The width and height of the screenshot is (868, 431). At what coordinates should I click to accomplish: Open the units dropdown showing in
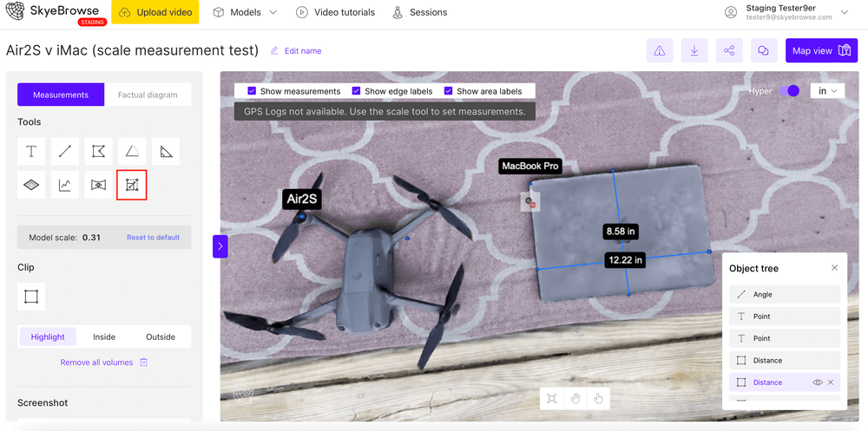click(x=827, y=91)
